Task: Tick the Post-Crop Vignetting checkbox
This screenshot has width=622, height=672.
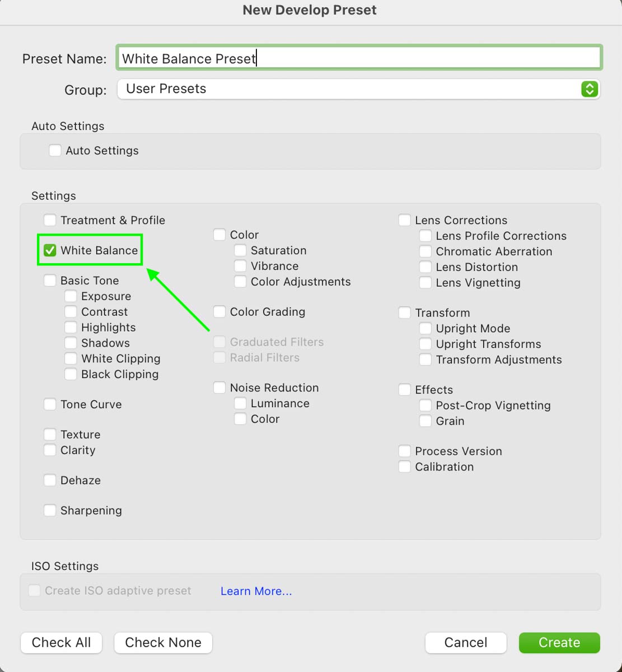Action: (425, 405)
